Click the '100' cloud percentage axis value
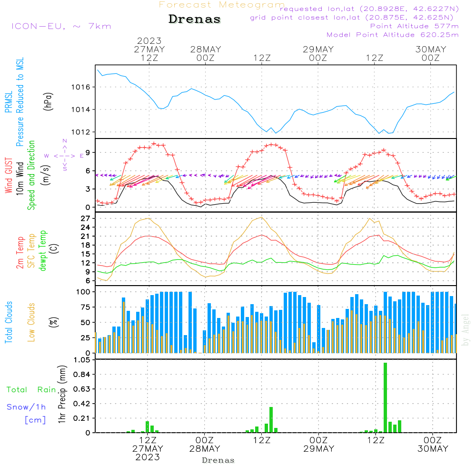 click(x=83, y=292)
